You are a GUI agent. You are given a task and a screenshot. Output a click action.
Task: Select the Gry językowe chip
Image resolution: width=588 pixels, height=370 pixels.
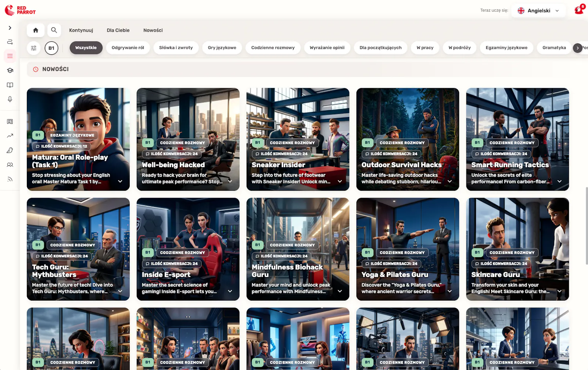click(x=222, y=48)
